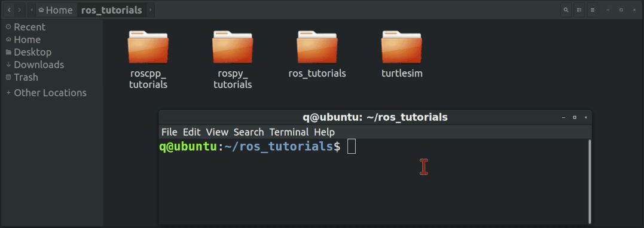Click the terminal title bar text
The width and height of the screenshot is (644, 228).
(375, 117)
